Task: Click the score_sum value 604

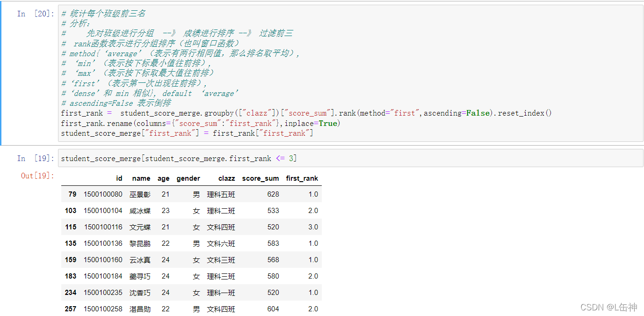Action: click(273, 309)
